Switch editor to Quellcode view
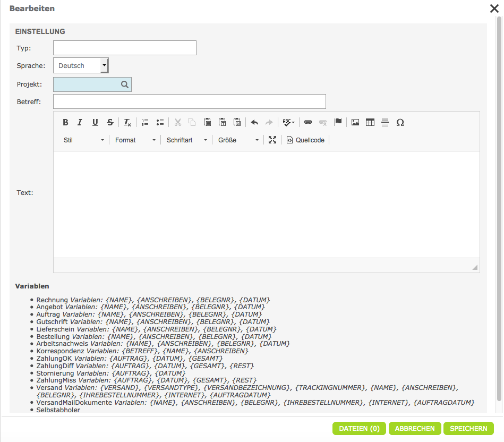This screenshot has height=442, width=504. click(x=305, y=140)
